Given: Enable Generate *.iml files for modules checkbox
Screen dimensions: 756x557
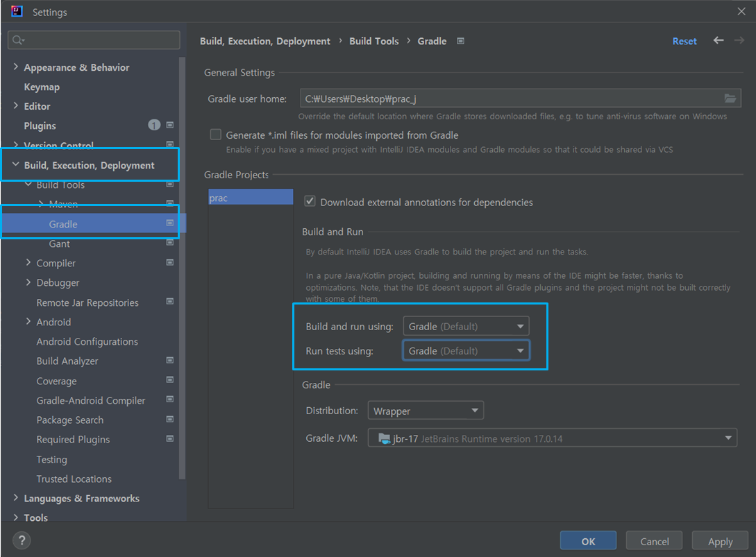Looking at the screenshot, I should 215,135.
